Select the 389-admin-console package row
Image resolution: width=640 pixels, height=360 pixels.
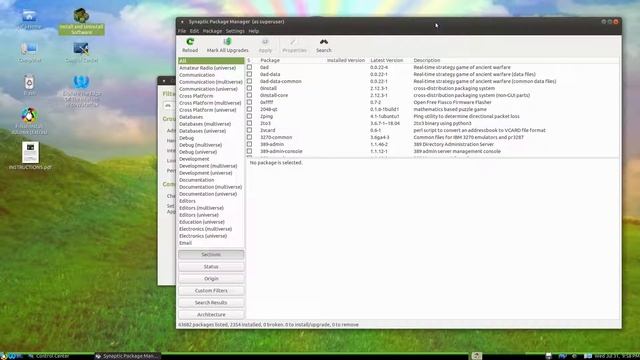(x=433, y=151)
